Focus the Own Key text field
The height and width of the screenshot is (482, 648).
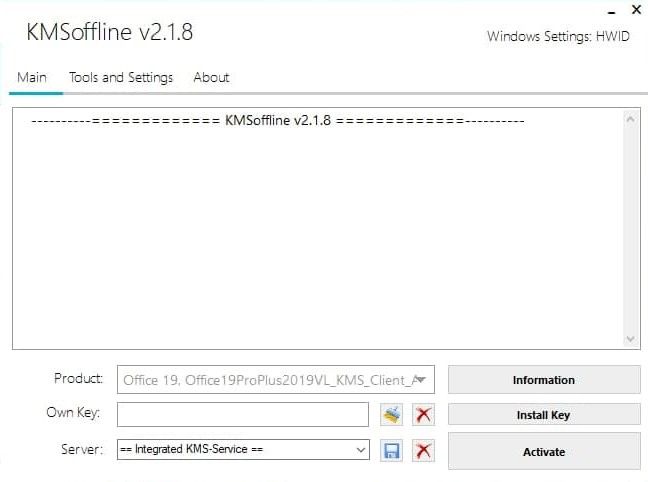click(x=243, y=415)
